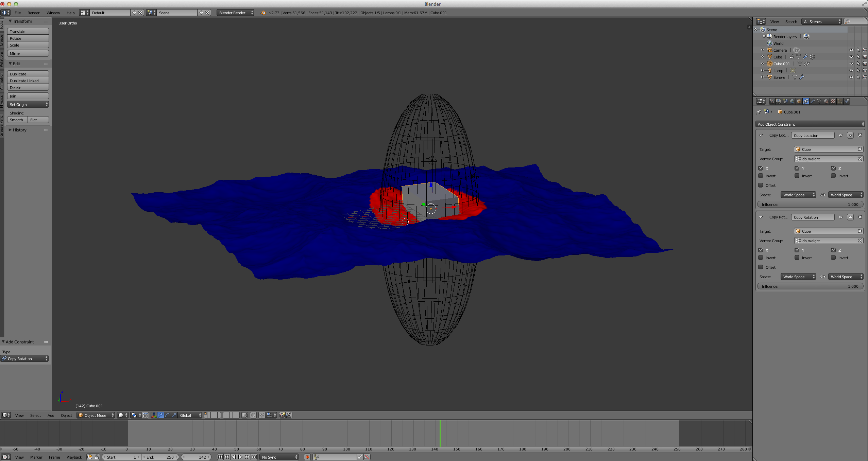Click the camera icon in outliner
Viewport: 868px width, 461px height.
(770, 50)
